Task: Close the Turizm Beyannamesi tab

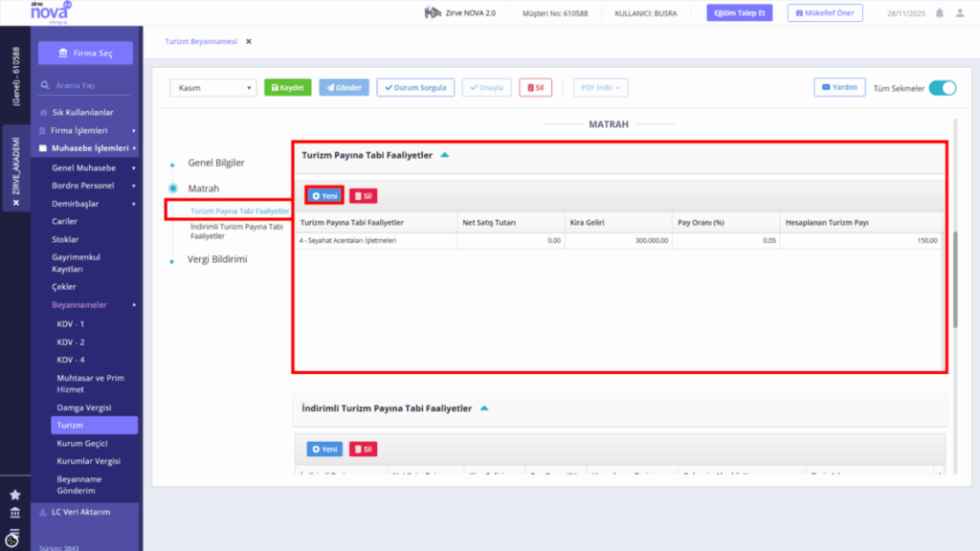Action: point(249,41)
